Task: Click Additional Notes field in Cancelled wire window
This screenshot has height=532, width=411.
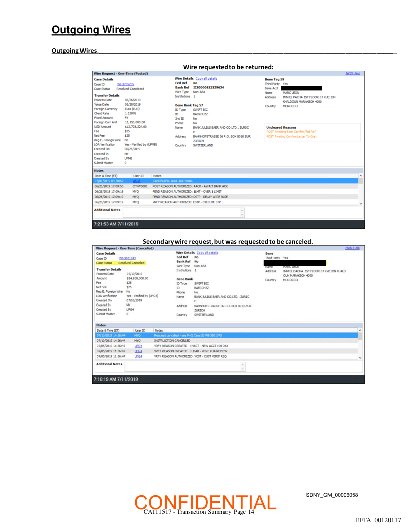Action: point(182,367)
